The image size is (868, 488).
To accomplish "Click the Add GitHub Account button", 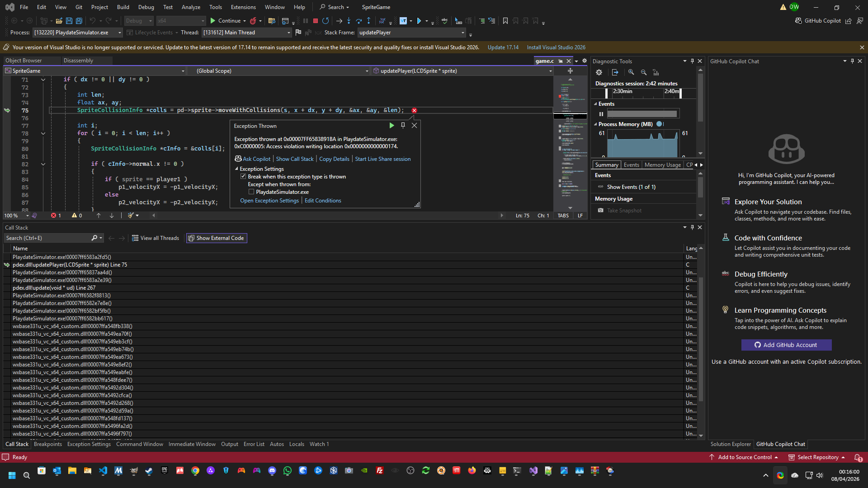I will 786,345.
